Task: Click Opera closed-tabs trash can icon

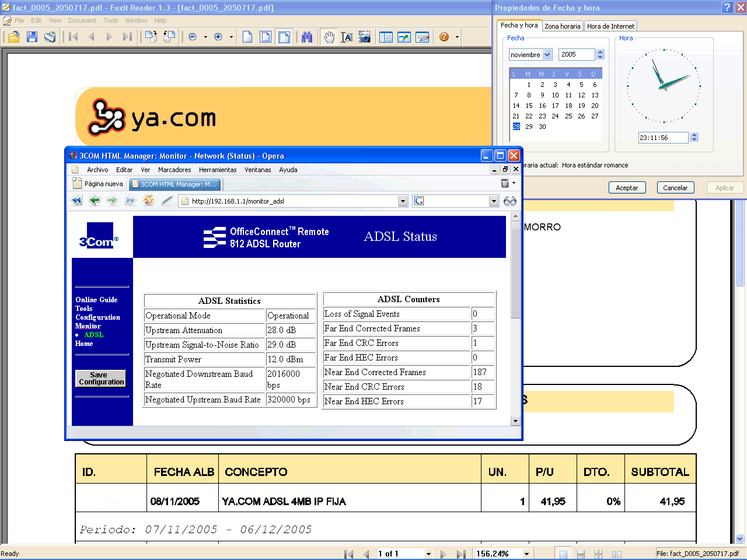Action: [x=505, y=183]
